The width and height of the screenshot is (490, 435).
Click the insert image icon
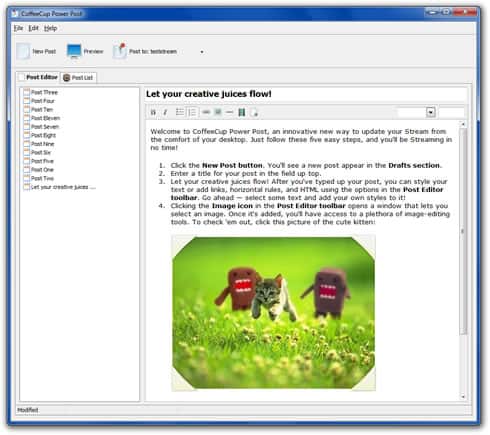click(x=218, y=112)
